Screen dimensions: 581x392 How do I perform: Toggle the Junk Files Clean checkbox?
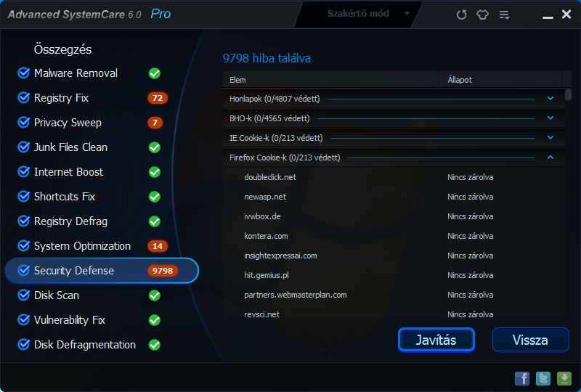point(24,147)
